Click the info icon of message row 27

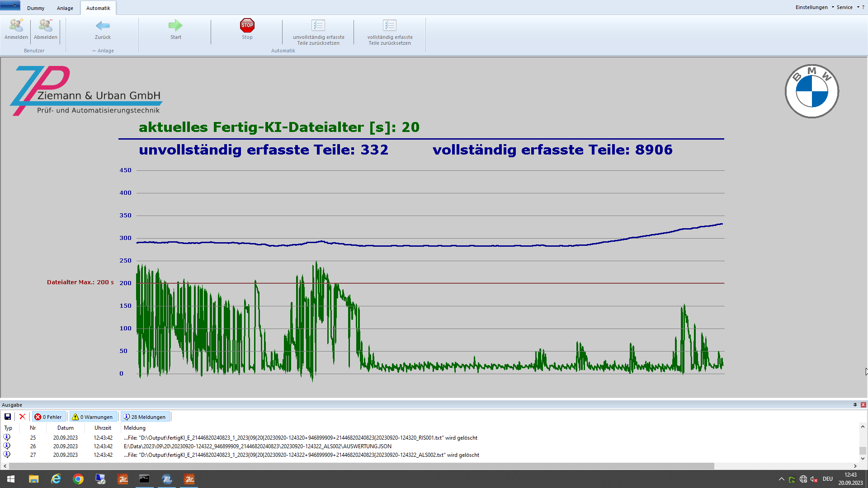7,455
